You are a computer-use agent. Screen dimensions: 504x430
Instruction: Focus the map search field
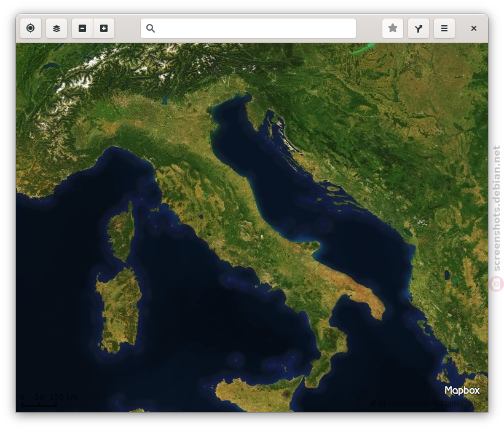248,28
